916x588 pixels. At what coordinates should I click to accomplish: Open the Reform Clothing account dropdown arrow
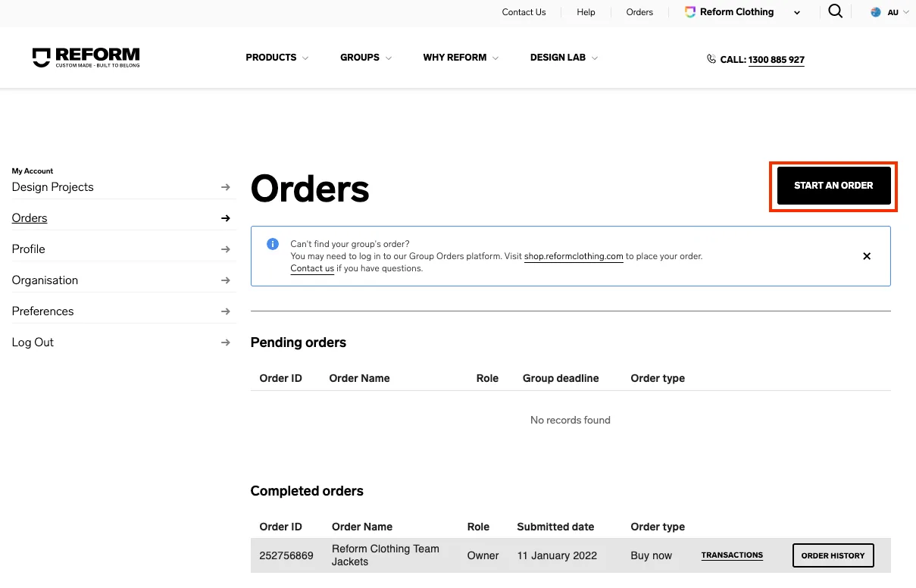pyautogui.click(x=797, y=13)
